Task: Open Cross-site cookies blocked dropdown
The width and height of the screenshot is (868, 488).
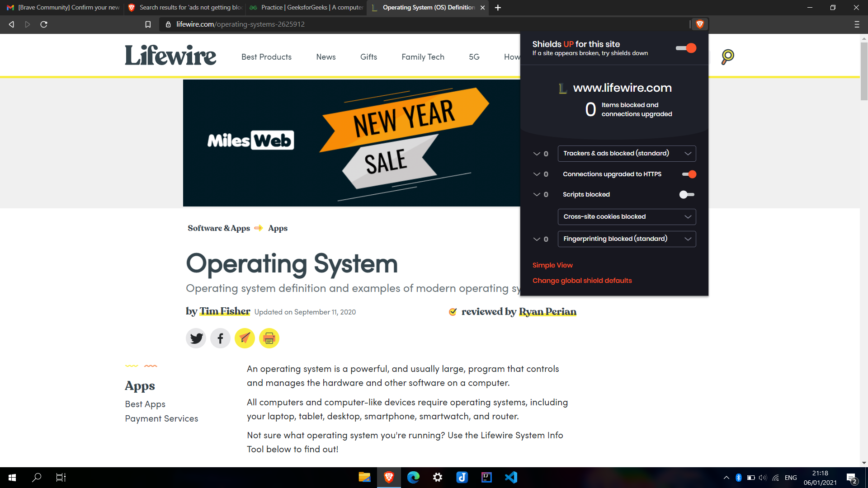Action: 627,217
